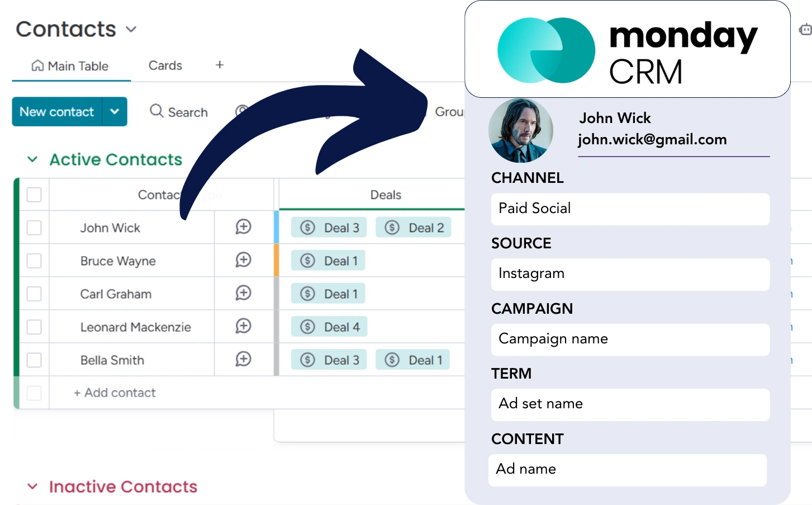Click the robot icon at top right edge
The width and height of the screenshot is (812, 505).
(x=805, y=29)
